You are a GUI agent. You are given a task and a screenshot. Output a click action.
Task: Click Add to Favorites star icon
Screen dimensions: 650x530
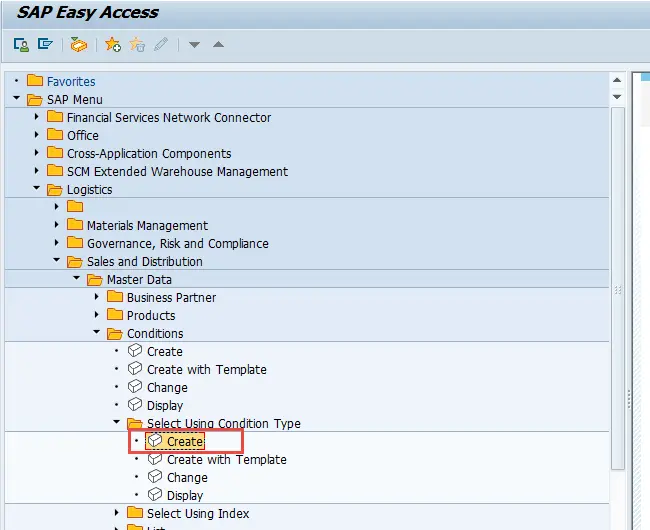(113, 44)
